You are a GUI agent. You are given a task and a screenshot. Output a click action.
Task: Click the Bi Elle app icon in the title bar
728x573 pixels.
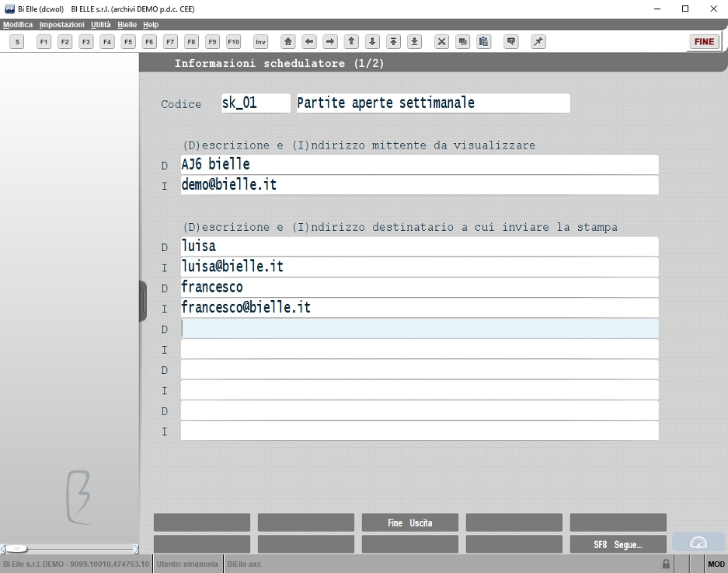point(9,9)
